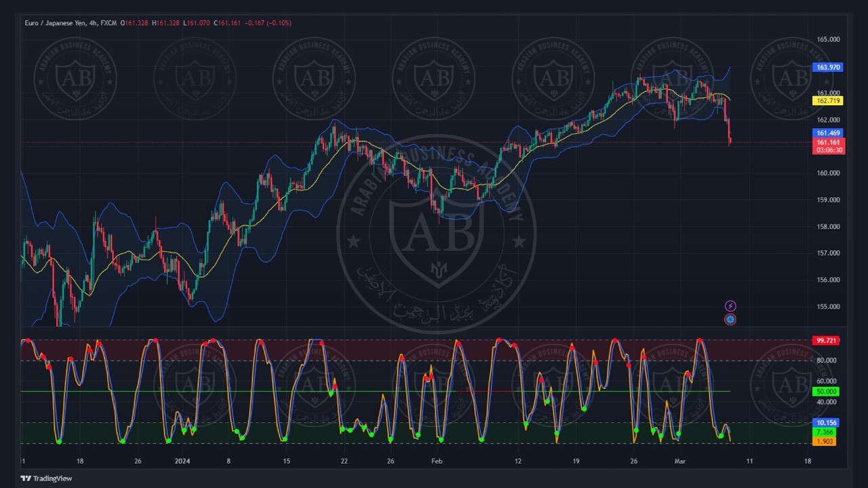Click the red 161.161 current price label
This screenshot has height=488, width=868.
pyautogui.click(x=827, y=142)
